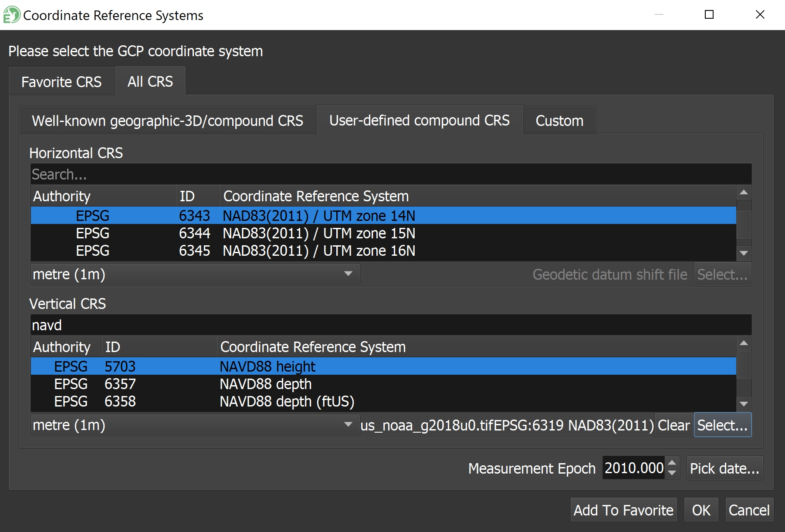Increase Measurement Epoch with up arrow
Screen dimensions: 785x532
coord(672,463)
